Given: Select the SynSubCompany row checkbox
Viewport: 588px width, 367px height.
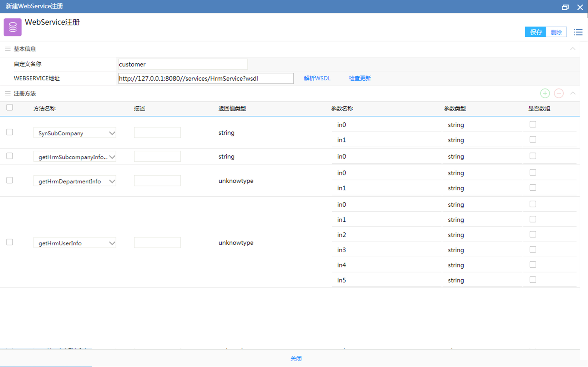Looking at the screenshot, I should [x=10, y=132].
